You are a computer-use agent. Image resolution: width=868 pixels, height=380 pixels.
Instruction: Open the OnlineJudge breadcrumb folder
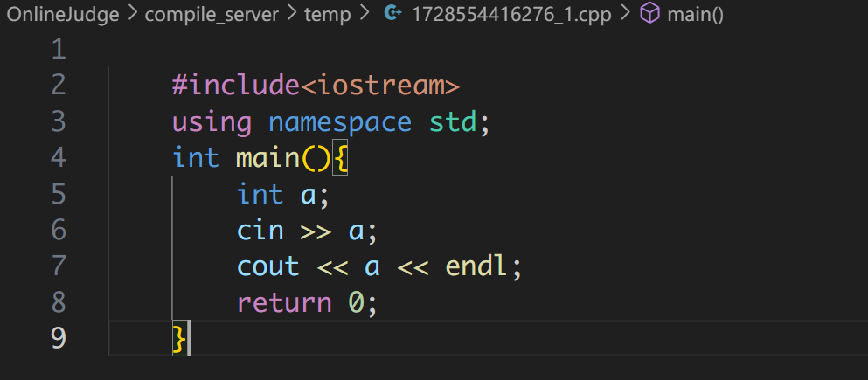62,14
